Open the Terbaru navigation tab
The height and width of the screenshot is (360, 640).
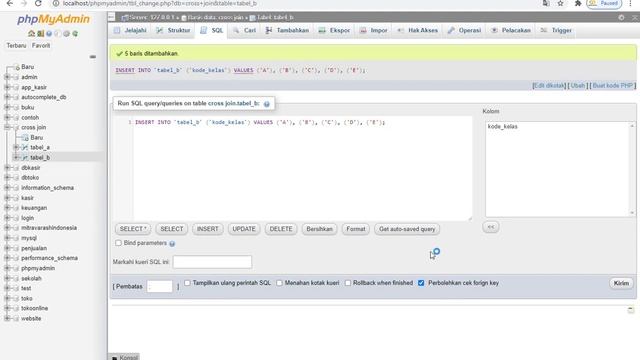[16, 45]
